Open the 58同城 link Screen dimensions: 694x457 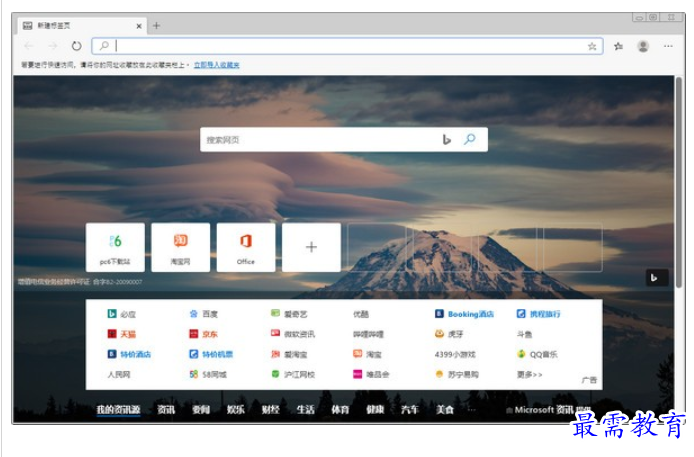[208, 374]
